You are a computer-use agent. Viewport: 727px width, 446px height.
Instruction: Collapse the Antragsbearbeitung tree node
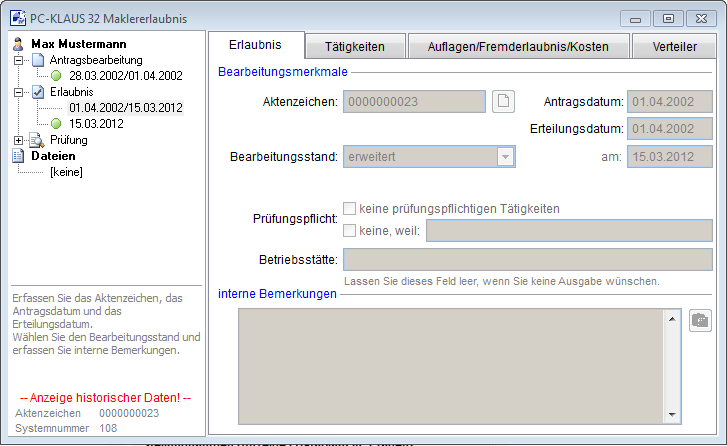19,60
